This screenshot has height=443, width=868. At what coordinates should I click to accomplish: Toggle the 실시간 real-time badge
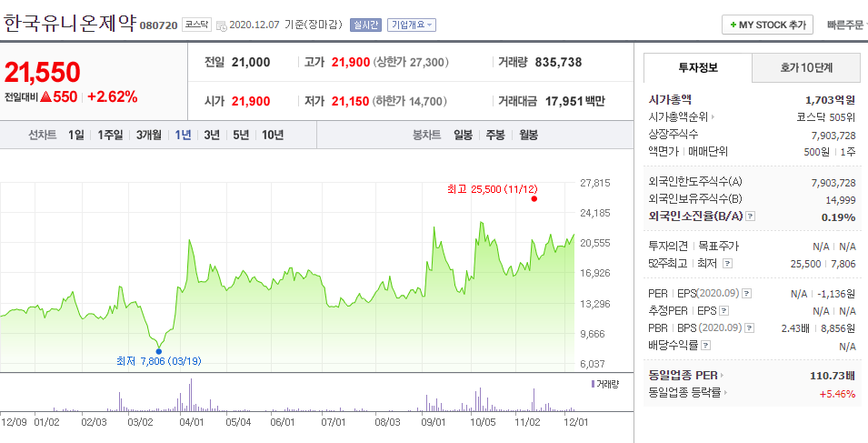coord(365,25)
